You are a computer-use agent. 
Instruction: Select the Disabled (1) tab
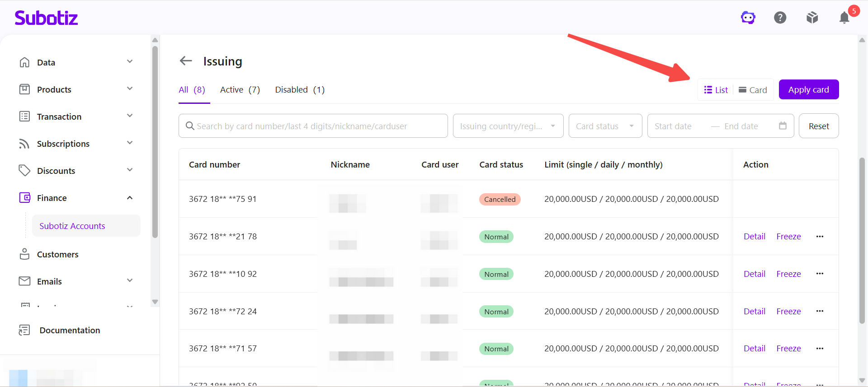click(x=300, y=90)
